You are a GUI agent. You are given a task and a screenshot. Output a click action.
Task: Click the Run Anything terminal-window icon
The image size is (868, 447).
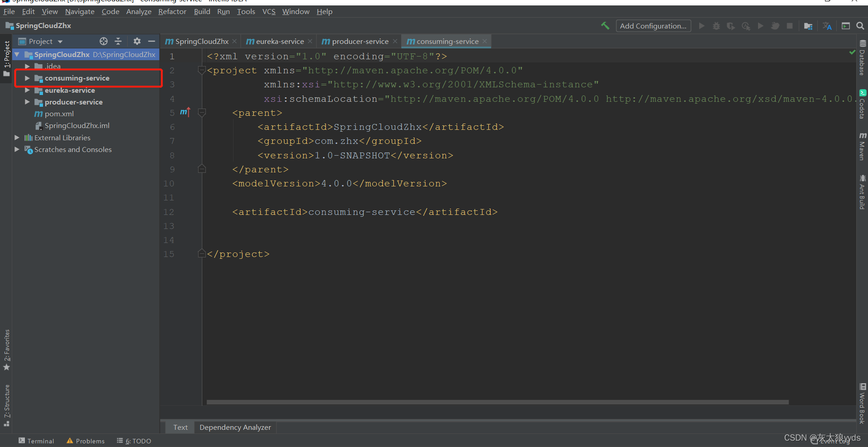(846, 26)
